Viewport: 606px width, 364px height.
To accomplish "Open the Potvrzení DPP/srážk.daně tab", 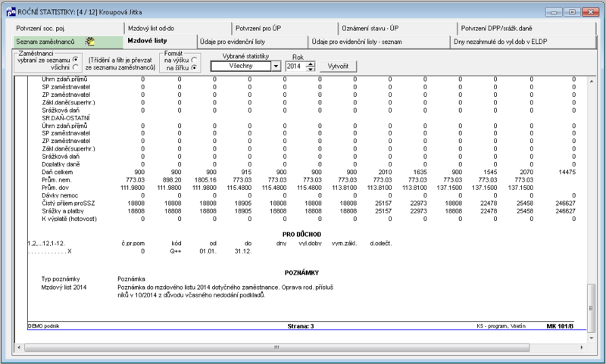I will pyautogui.click(x=526, y=28).
